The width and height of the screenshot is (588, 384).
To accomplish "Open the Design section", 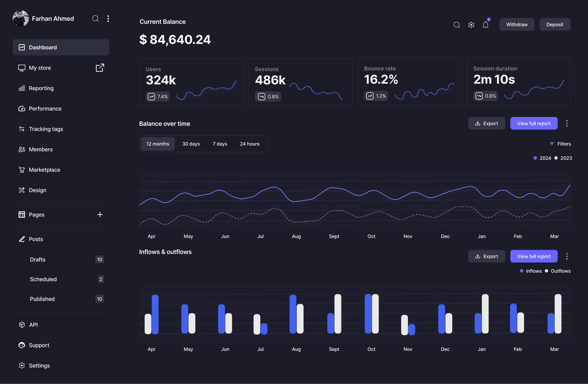I will [x=39, y=190].
